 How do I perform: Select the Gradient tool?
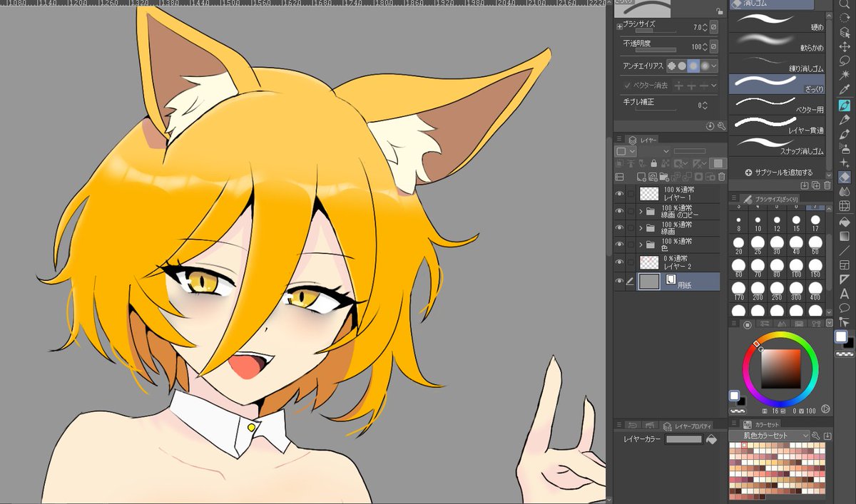point(844,236)
